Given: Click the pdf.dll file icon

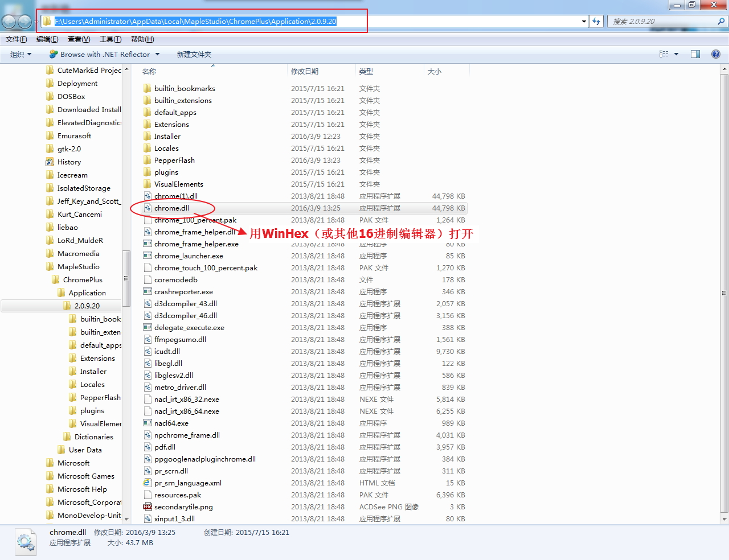Looking at the screenshot, I should (148, 447).
